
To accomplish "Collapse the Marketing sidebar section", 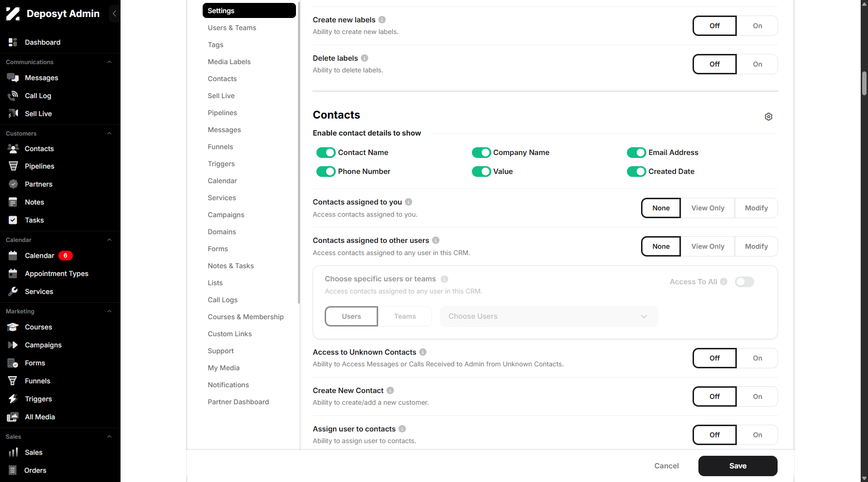I will pyautogui.click(x=109, y=311).
